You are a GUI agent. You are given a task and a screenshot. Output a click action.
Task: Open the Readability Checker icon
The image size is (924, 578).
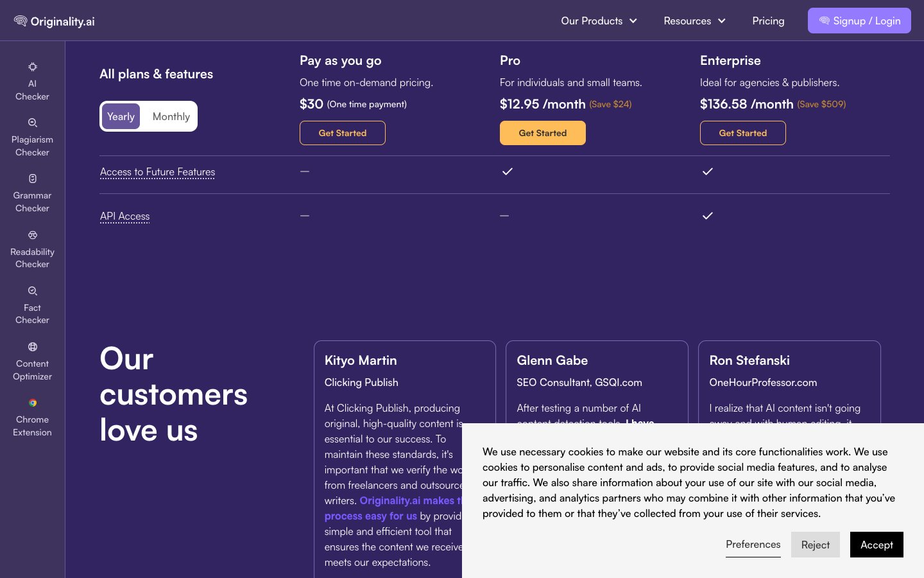point(33,235)
